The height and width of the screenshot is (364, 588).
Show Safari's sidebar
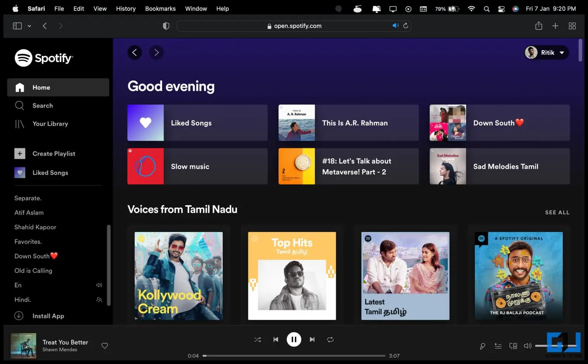tap(17, 26)
